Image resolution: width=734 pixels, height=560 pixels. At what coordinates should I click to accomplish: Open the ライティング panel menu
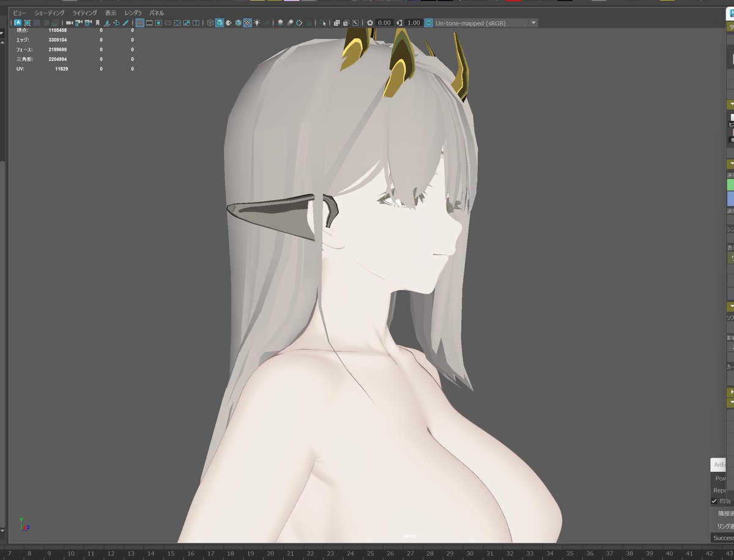click(x=84, y=13)
